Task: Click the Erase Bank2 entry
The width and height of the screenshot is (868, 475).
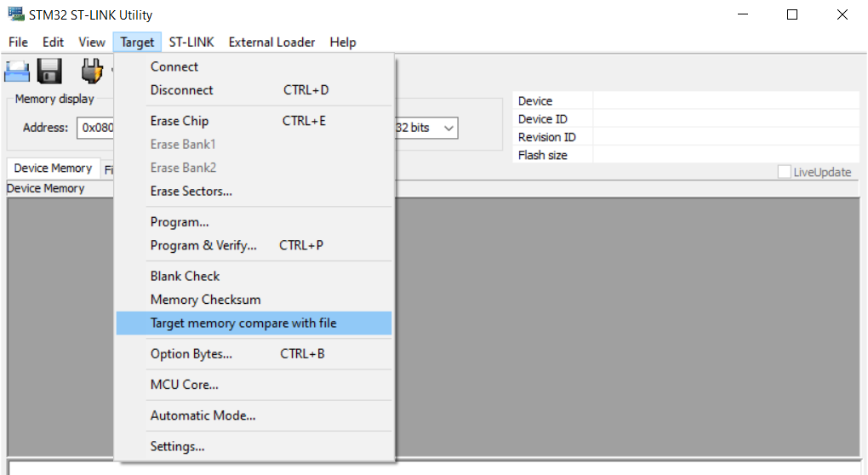Action: (254, 167)
